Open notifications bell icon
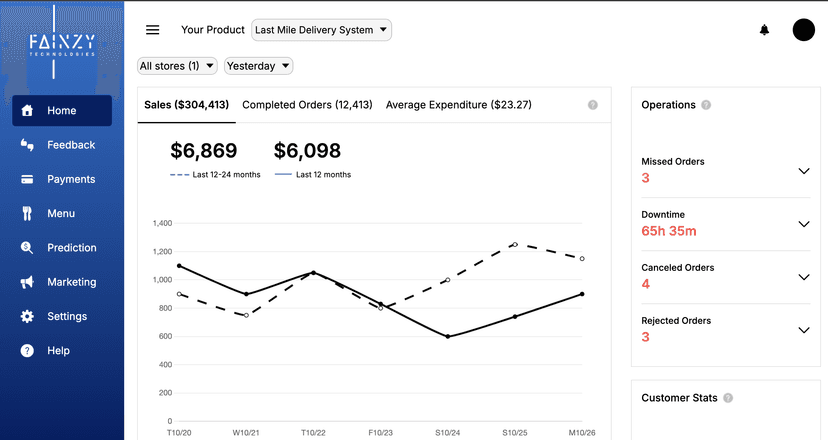This screenshot has width=828, height=440. (x=765, y=30)
